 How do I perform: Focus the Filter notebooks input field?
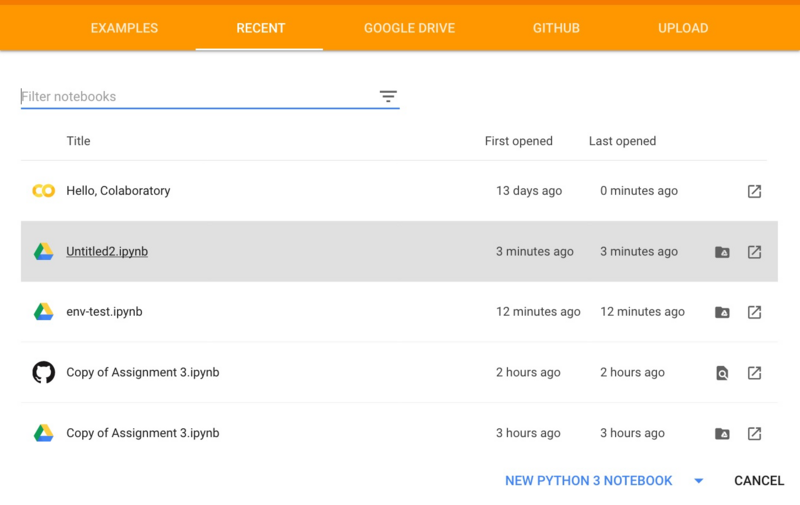[x=195, y=97]
